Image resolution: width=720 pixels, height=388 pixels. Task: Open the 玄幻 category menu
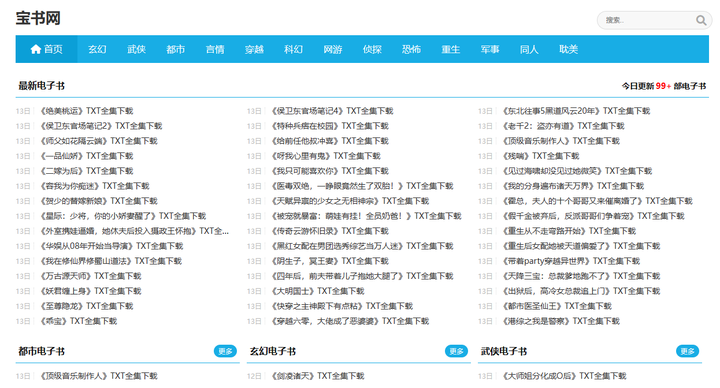click(x=97, y=49)
